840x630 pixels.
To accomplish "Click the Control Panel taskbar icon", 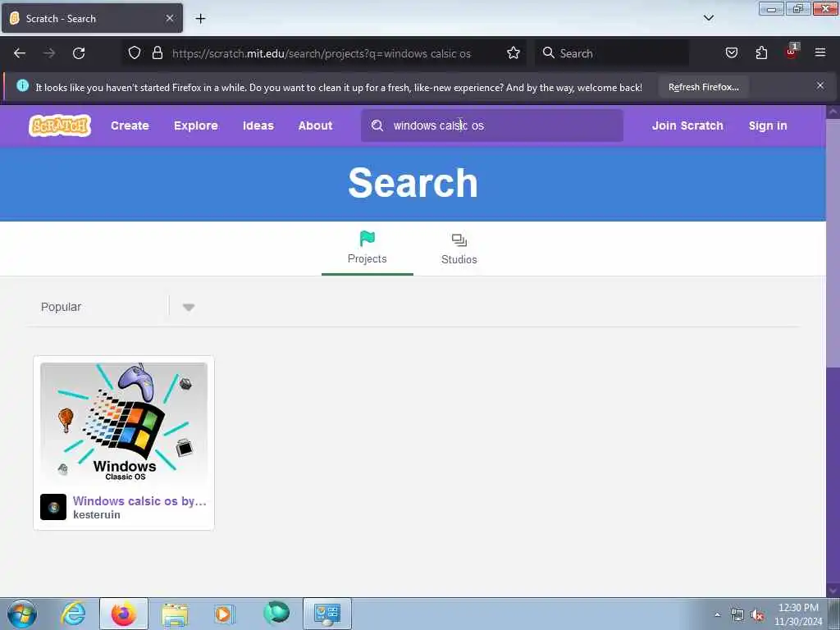I will click(x=327, y=614).
